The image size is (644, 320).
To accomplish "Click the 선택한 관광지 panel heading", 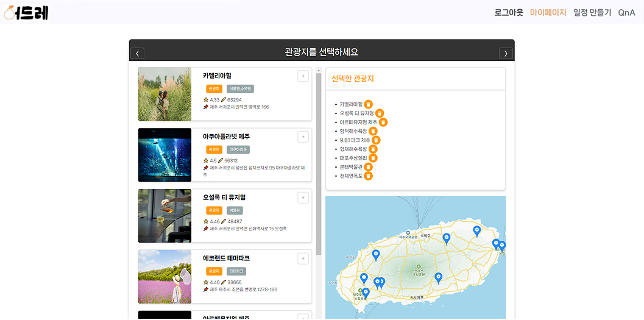I will (x=353, y=79).
